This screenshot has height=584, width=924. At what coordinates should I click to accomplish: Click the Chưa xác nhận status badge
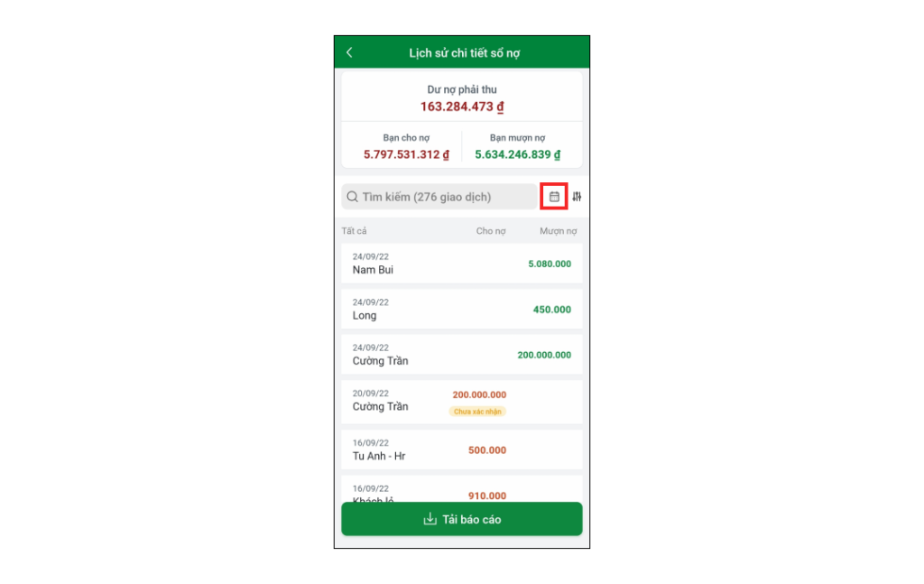coord(477,412)
